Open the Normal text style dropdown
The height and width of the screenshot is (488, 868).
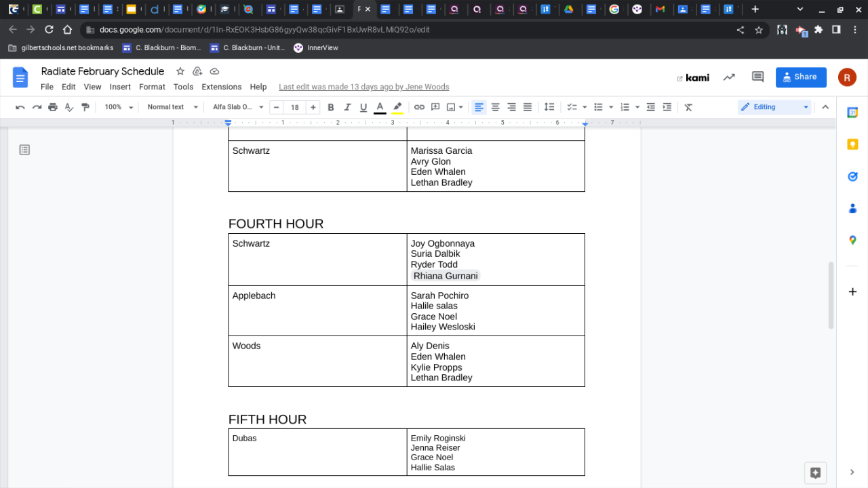[x=172, y=107]
